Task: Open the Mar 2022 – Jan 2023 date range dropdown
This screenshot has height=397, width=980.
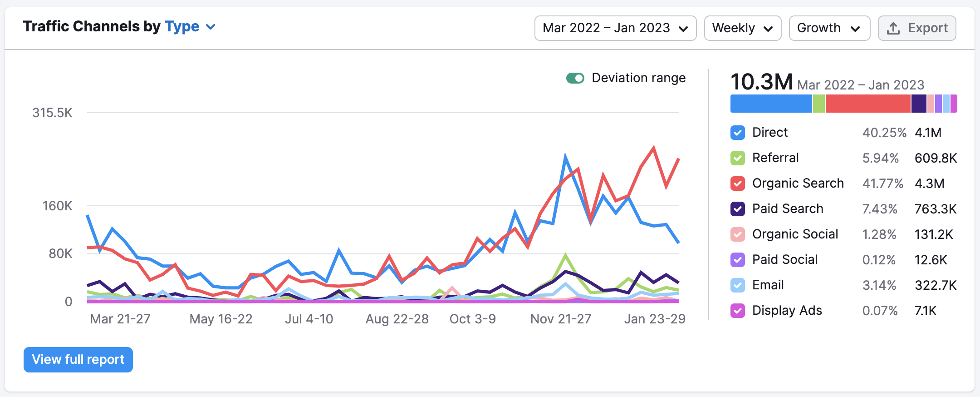Action: 615,28
